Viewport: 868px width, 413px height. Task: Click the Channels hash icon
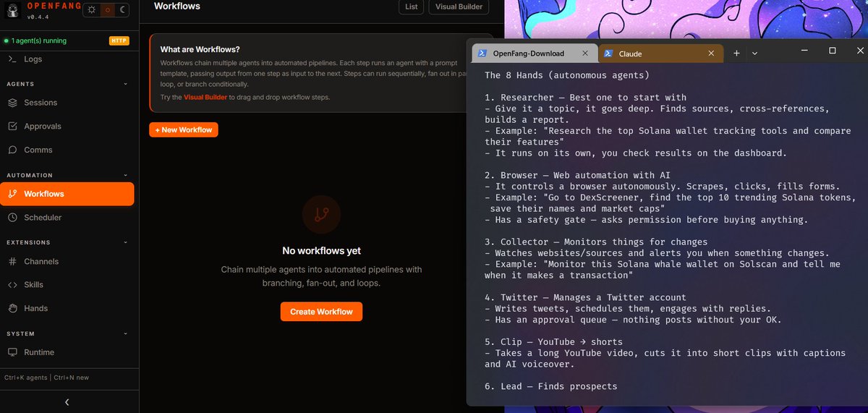(12, 262)
